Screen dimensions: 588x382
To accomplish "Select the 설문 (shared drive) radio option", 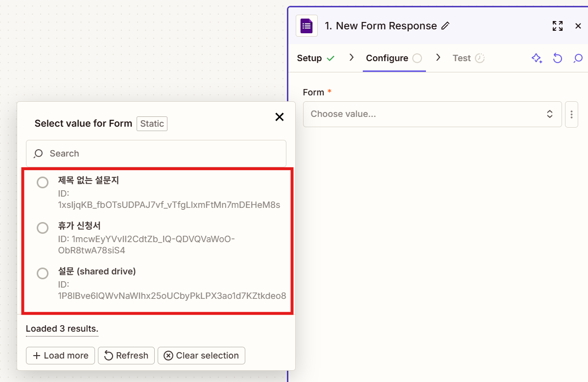I will [43, 273].
